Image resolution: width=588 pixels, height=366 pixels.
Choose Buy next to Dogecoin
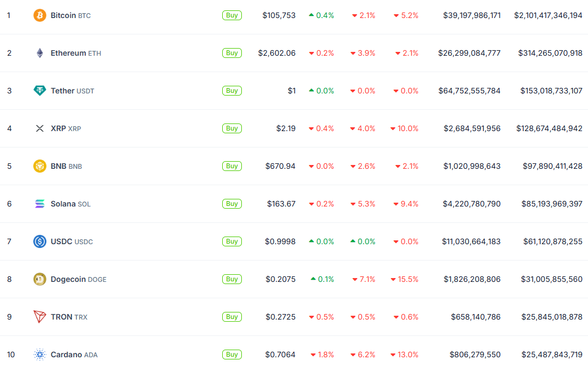(x=231, y=279)
